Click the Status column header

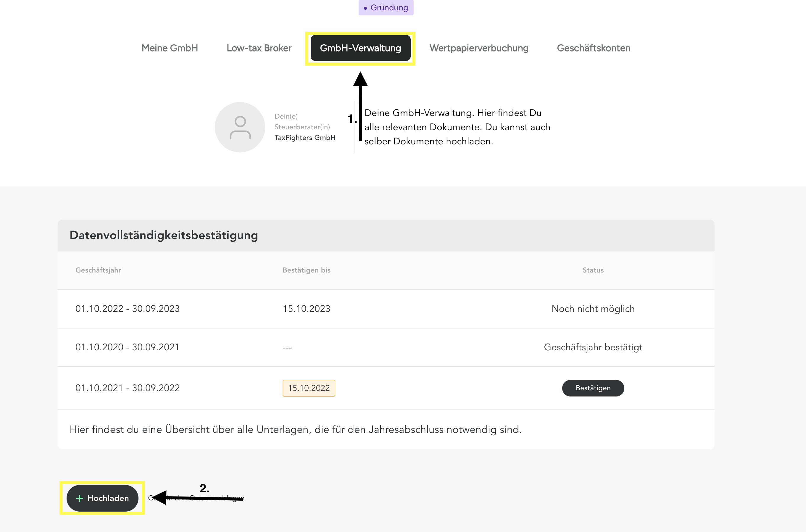click(593, 270)
